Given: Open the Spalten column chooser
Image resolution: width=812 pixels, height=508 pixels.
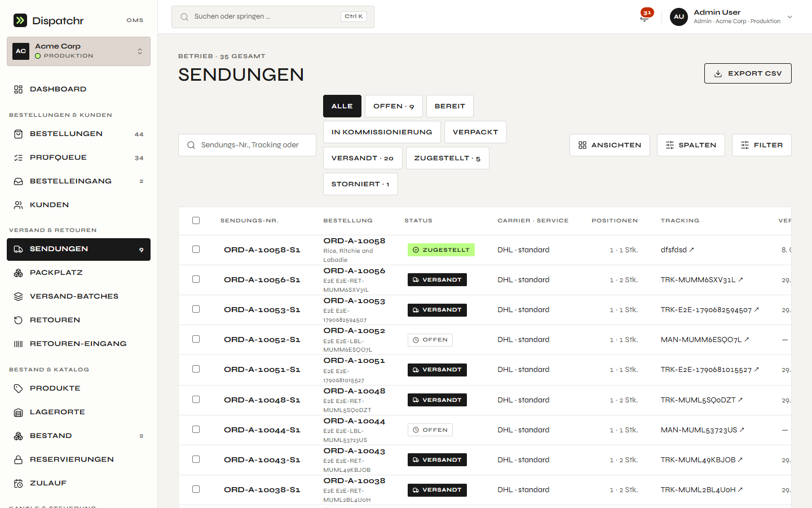Looking at the screenshot, I should coord(691,145).
